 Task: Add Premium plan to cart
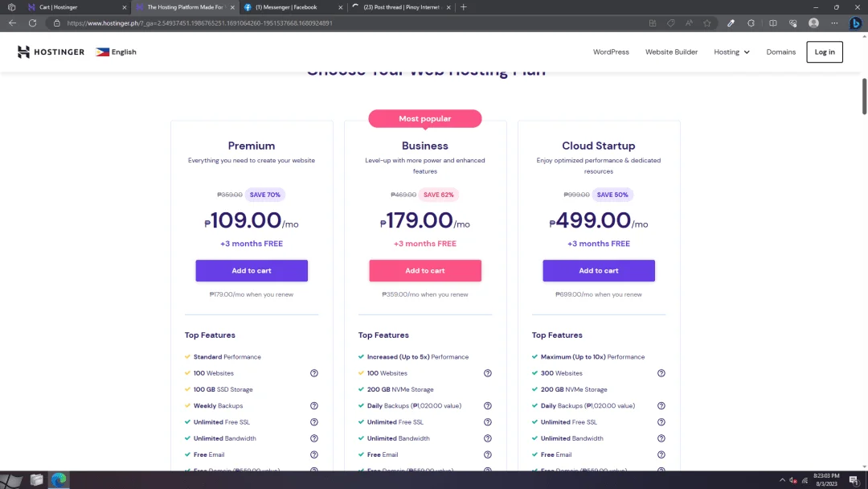(x=252, y=271)
